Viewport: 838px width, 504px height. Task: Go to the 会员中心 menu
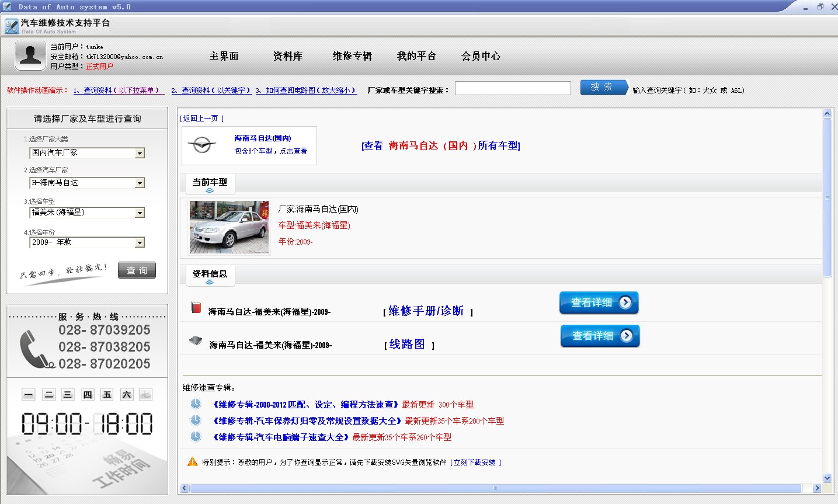[x=481, y=56]
